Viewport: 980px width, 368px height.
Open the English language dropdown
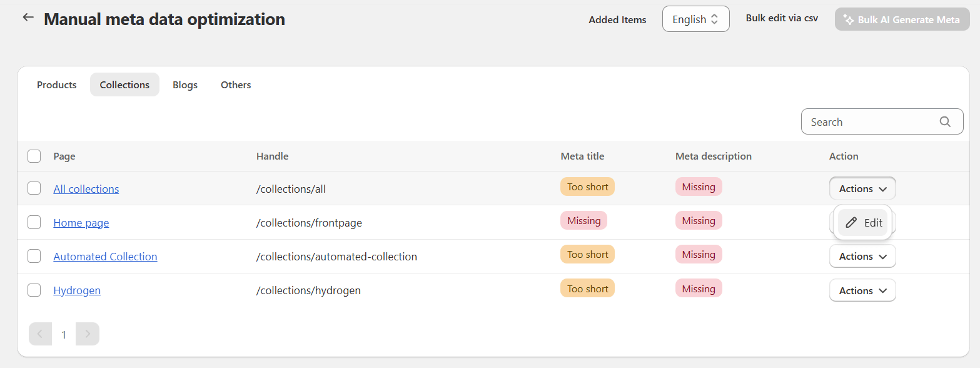(695, 19)
